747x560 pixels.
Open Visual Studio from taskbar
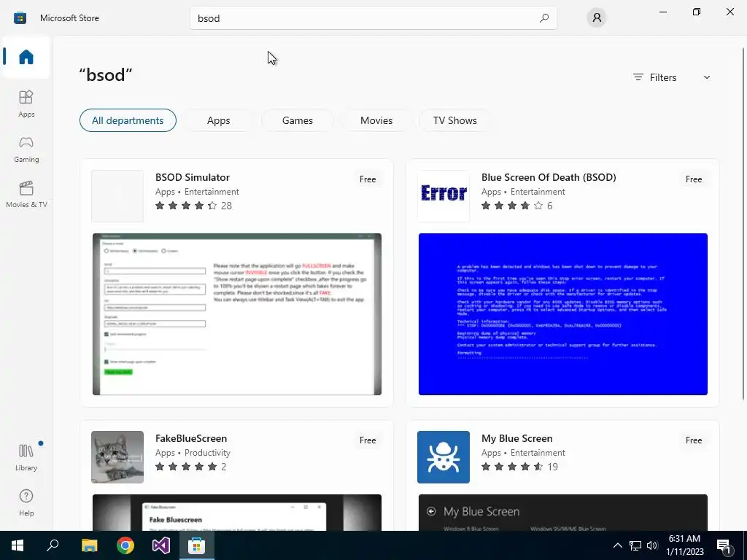161,545
